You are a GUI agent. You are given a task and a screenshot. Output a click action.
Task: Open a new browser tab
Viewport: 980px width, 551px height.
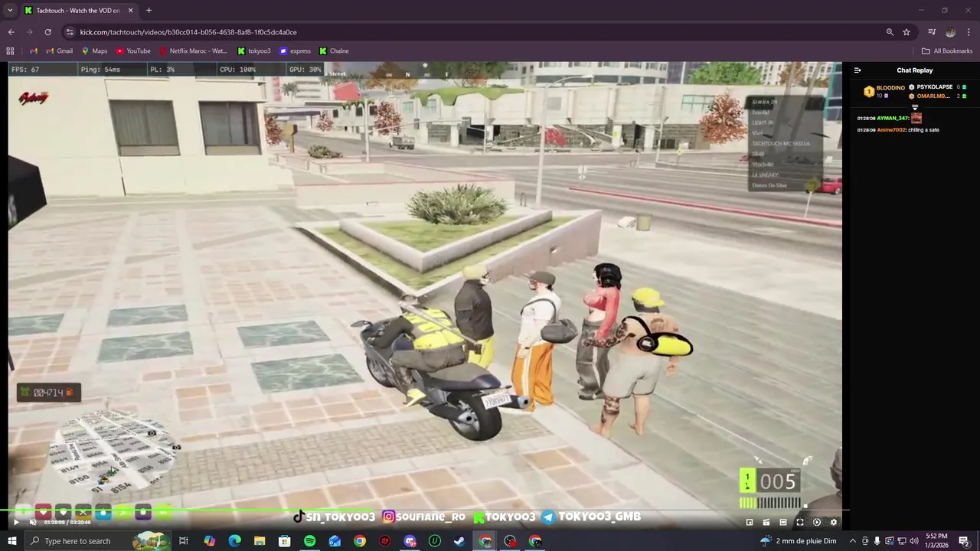tap(149, 11)
